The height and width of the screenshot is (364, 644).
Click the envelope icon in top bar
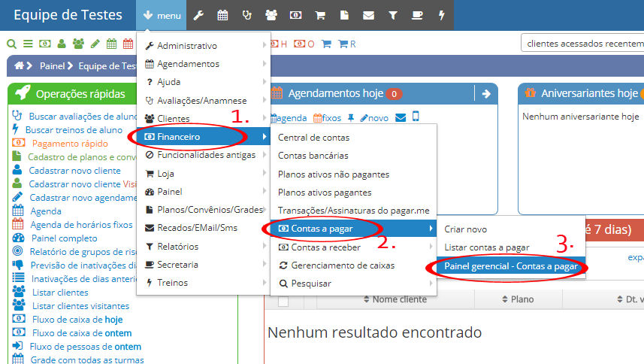point(368,15)
